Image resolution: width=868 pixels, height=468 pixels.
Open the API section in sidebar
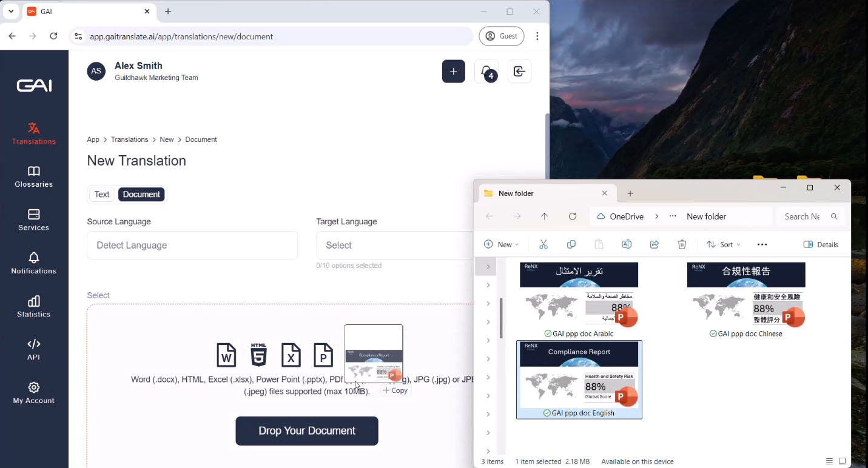34,349
